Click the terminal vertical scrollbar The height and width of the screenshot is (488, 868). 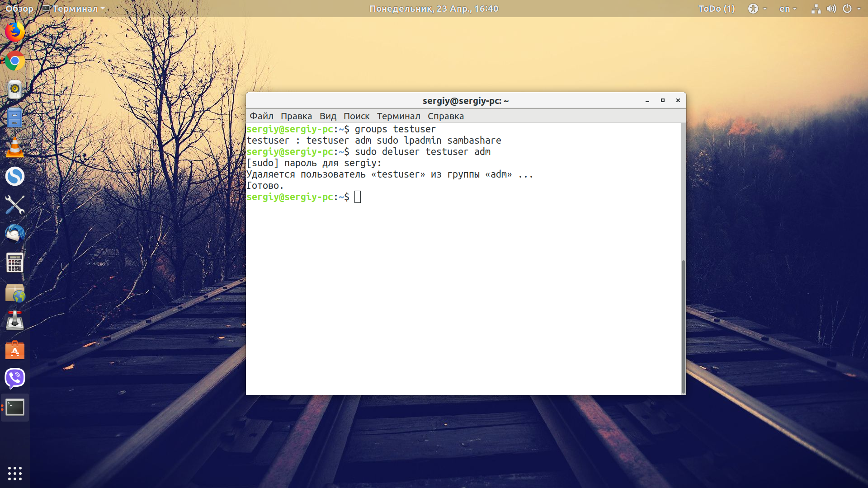683,325
